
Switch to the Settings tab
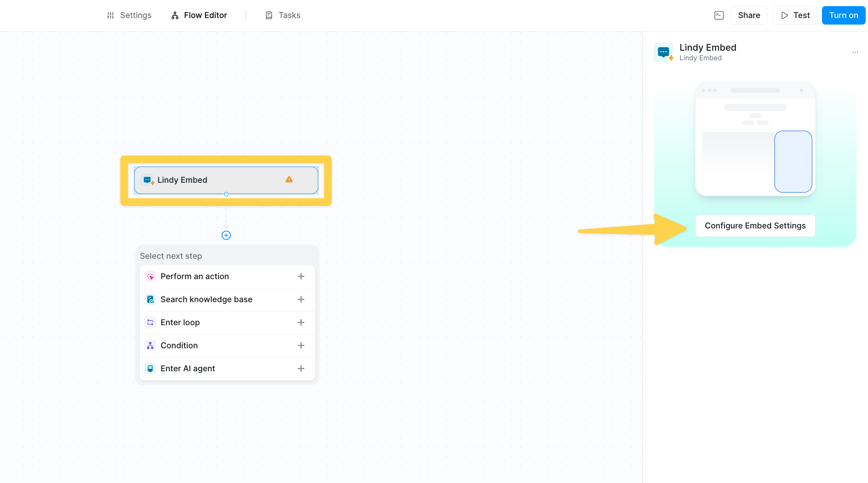(x=129, y=15)
